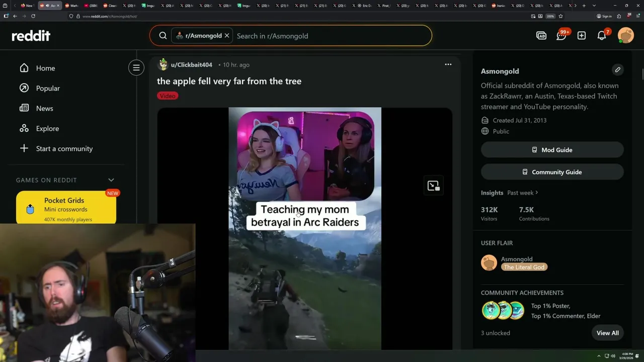Click the tracking protection shield icon

click(x=71, y=16)
